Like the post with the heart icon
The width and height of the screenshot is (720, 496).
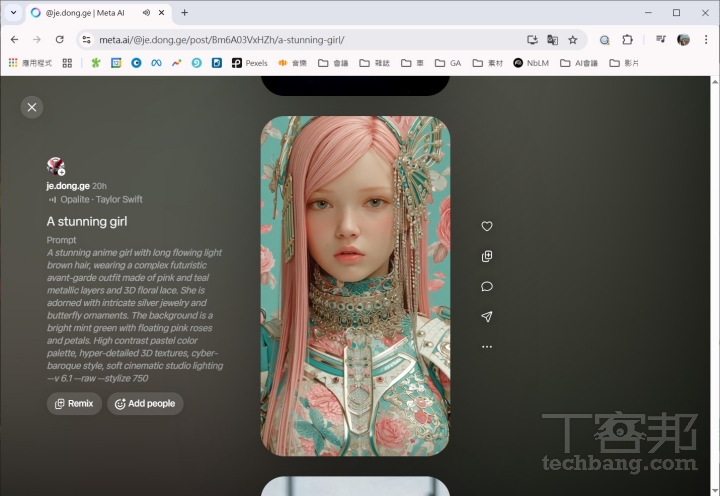(487, 226)
